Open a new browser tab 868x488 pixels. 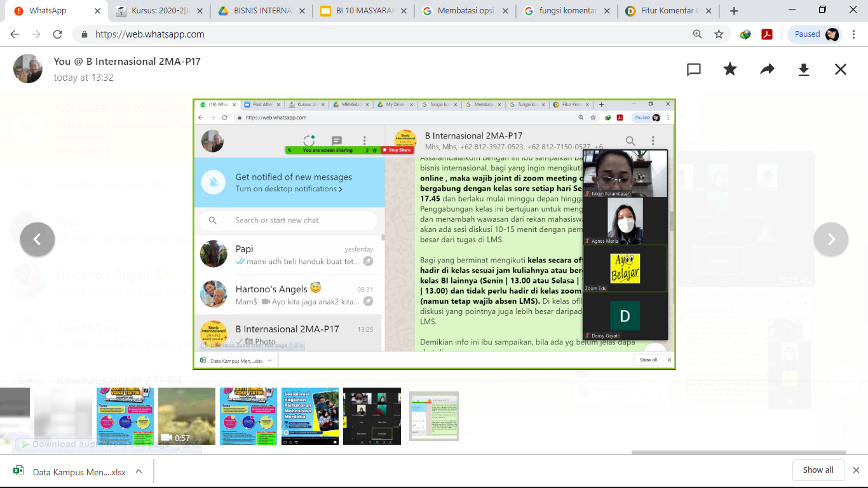(734, 11)
